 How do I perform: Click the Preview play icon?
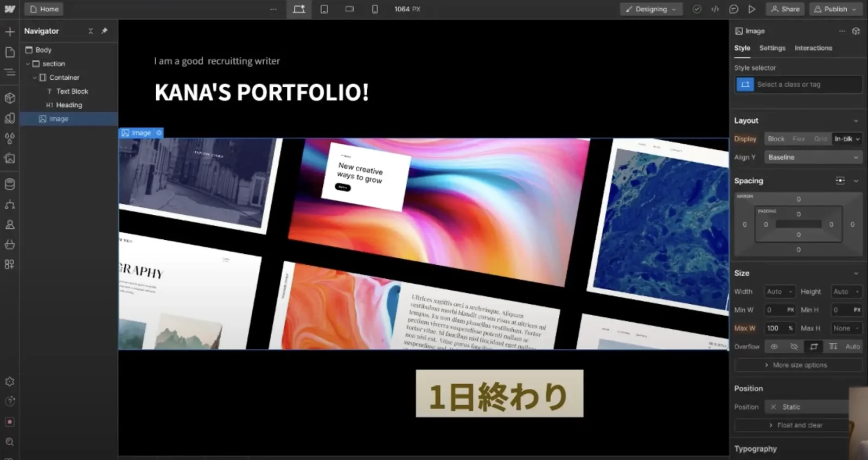coord(752,9)
